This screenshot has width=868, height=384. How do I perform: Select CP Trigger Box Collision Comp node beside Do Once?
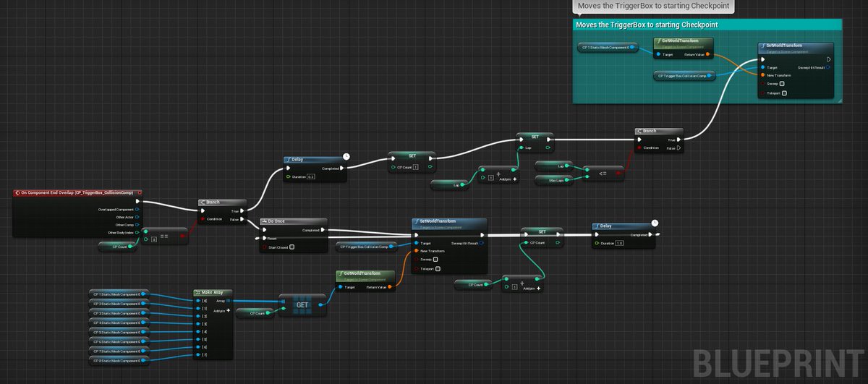click(x=366, y=247)
